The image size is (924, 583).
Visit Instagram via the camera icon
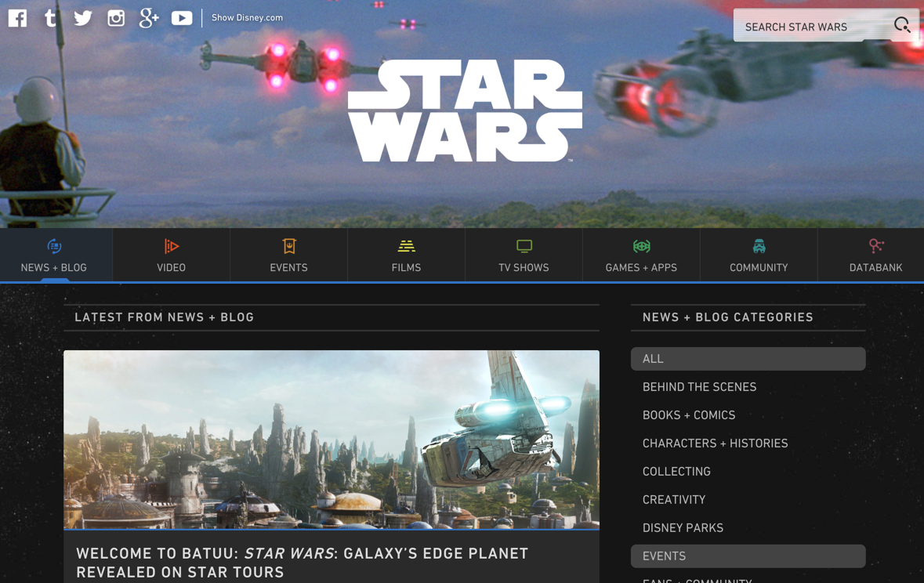pos(116,17)
